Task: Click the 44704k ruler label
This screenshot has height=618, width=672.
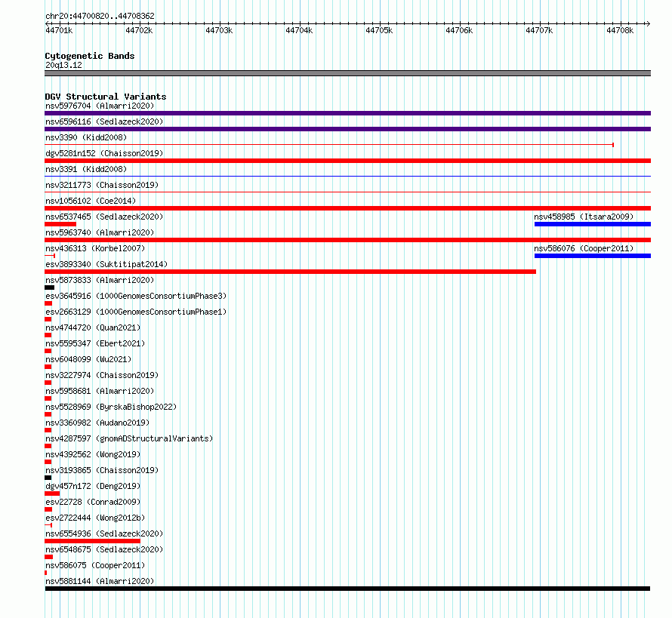Action: point(299,30)
